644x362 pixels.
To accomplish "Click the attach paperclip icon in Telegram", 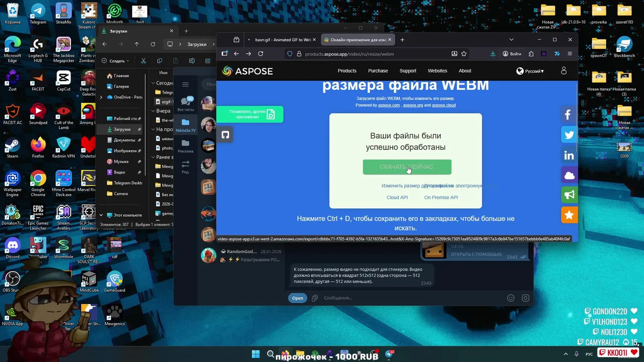I will pyautogui.click(x=314, y=298).
